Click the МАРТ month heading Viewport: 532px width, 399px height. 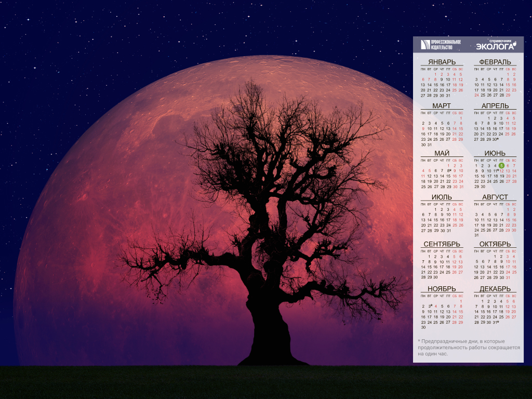pyautogui.click(x=442, y=105)
